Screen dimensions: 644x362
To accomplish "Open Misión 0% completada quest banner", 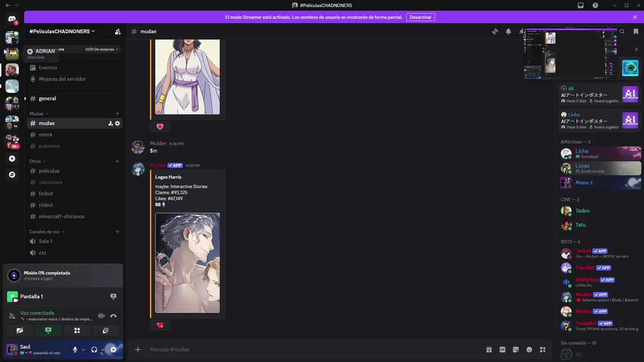I will [x=63, y=275].
